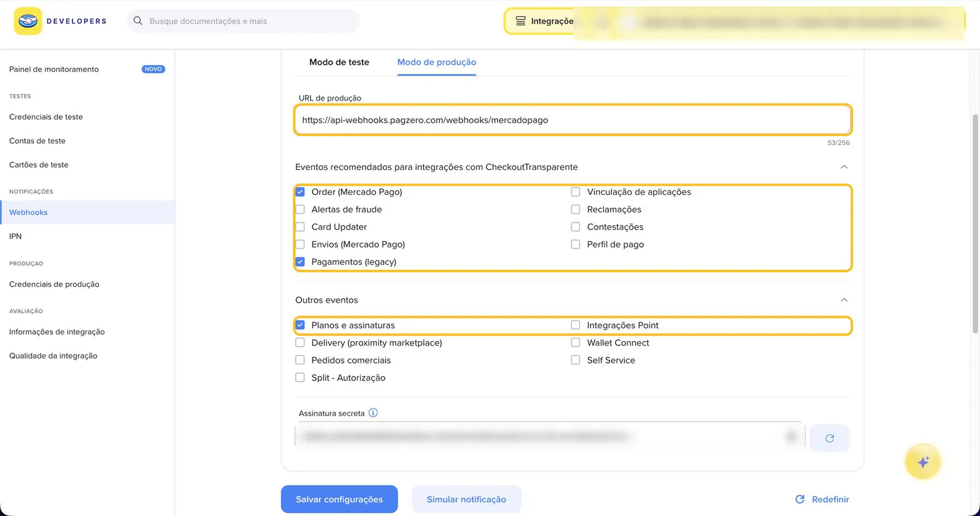Collapse the Outros eventos section chevron

(844, 300)
